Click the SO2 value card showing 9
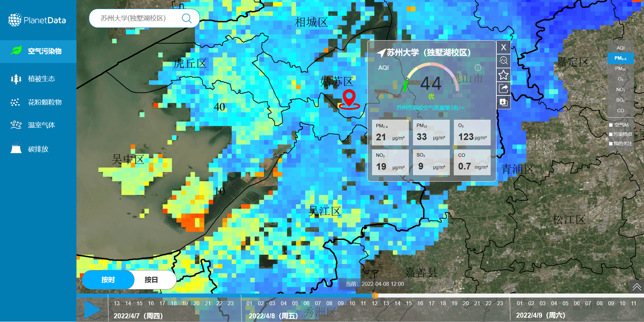This screenshot has height=322, width=644. [431, 162]
